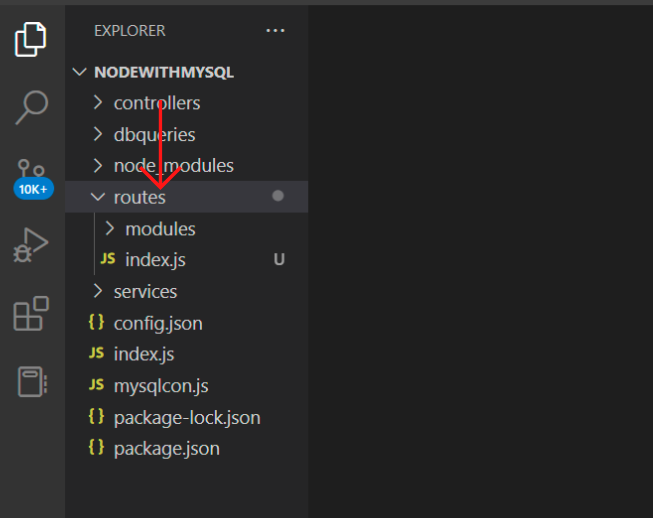
Task: Open the Search view icon
Action: 32,106
